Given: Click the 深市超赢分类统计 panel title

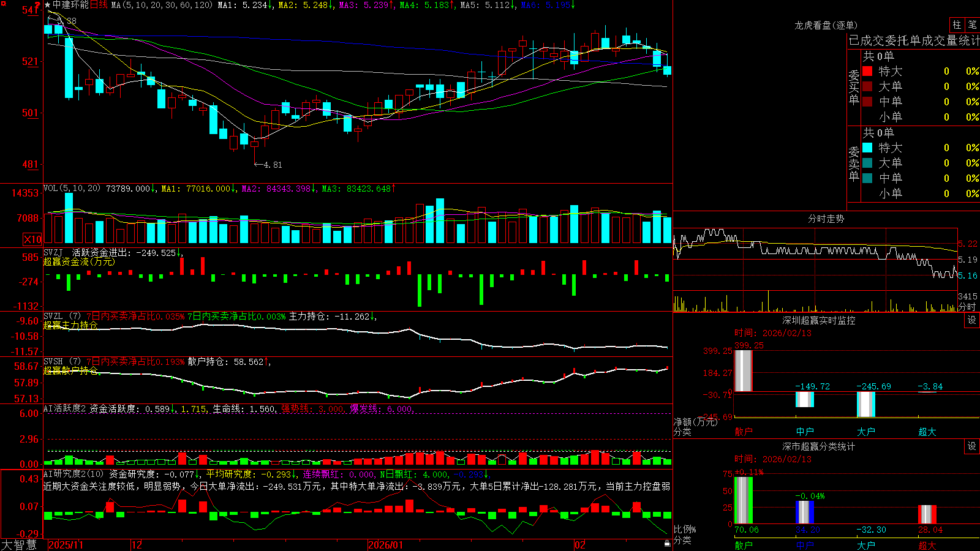Looking at the screenshot, I should click(x=818, y=446).
